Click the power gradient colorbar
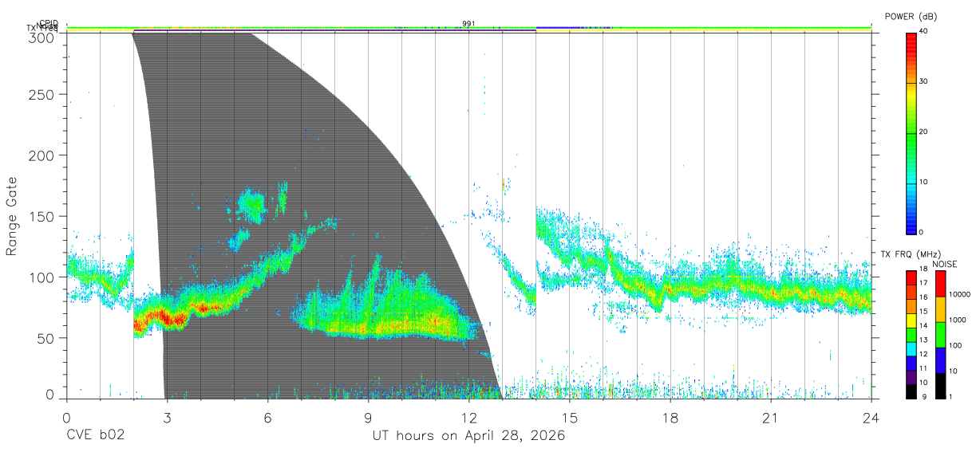 point(911,132)
